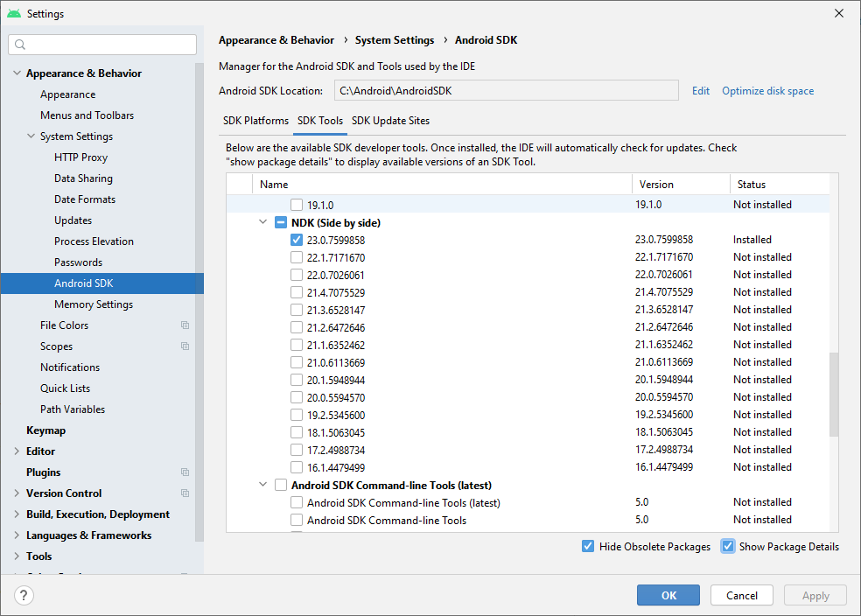
Task: Check Android SDK Command-line Tools (latest) 5.0 row
Action: [297, 502]
